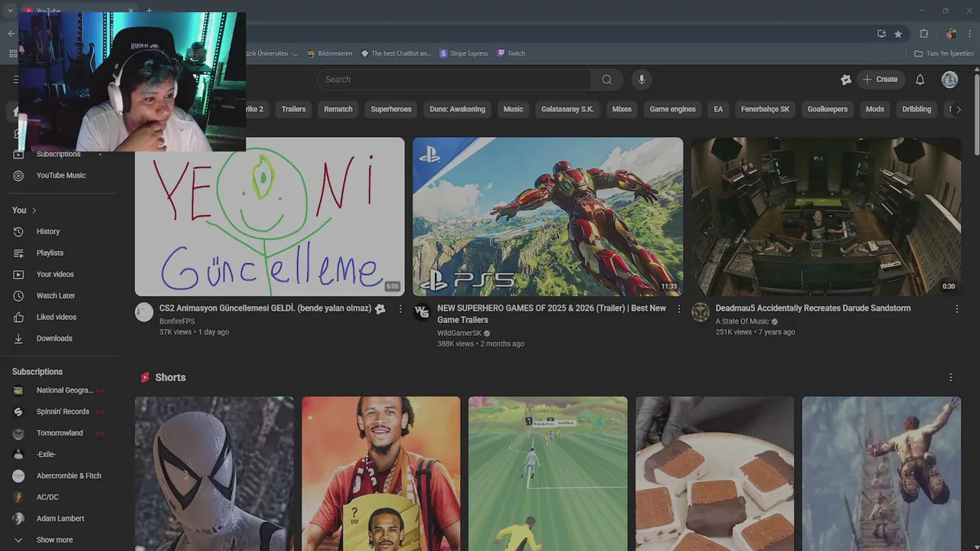This screenshot has width=980, height=551.
Task: Open Chrome three-dot menu
Action: [971, 34]
